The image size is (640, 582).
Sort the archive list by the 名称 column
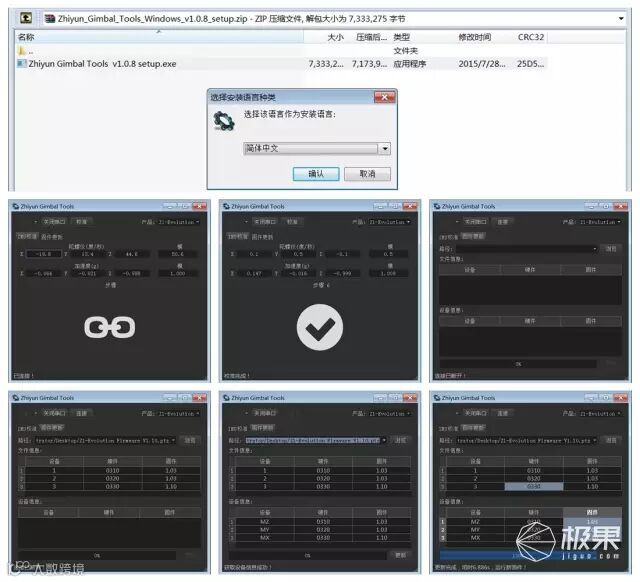[26, 37]
